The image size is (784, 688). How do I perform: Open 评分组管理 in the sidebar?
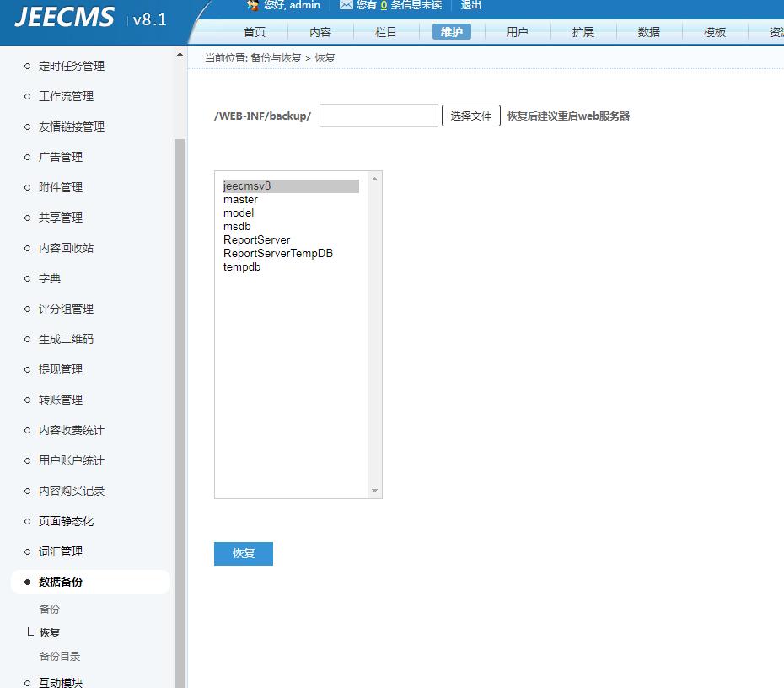[66, 309]
